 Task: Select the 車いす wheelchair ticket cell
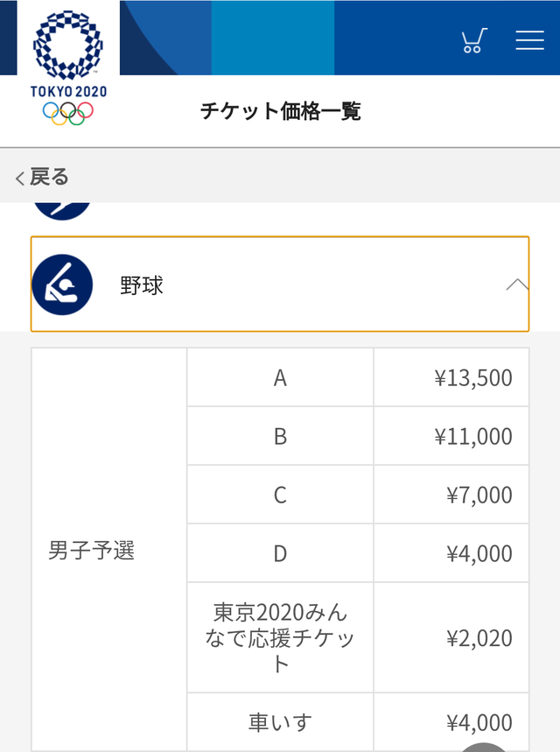(x=280, y=721)
